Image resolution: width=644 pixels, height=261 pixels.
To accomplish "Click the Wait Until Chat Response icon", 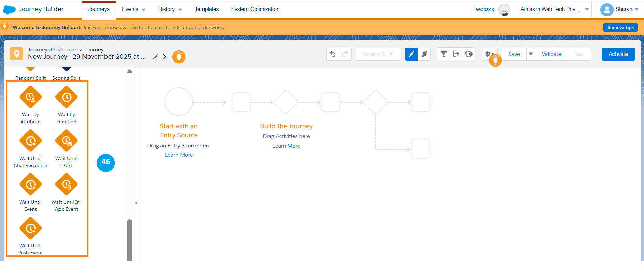I will click(30, 141).
